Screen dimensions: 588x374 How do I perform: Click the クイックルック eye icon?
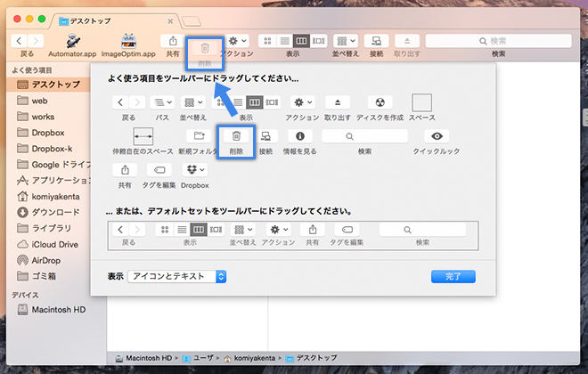pos(437,136)
